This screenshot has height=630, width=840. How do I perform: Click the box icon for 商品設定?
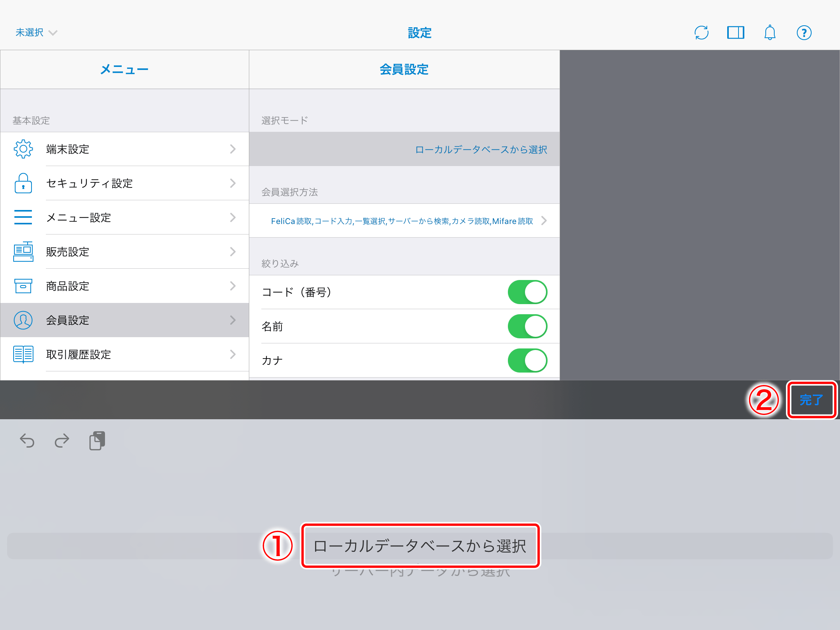click(23, 286)
